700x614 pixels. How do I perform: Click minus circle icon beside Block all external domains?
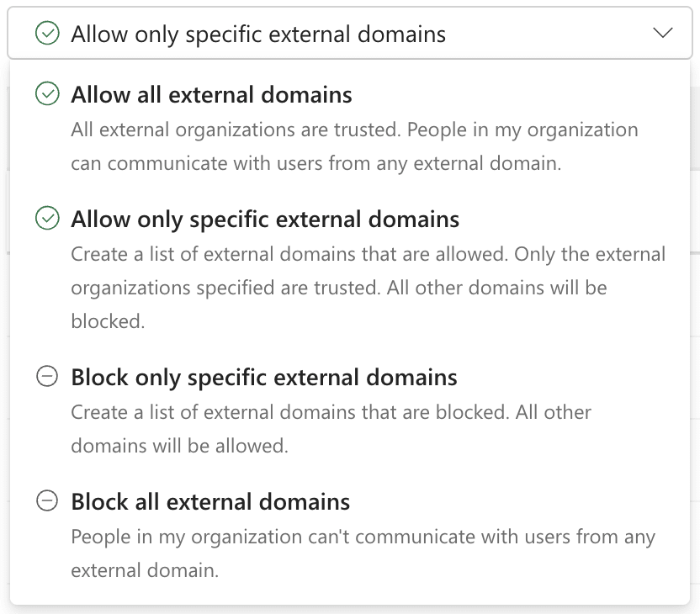pos(47,500)
